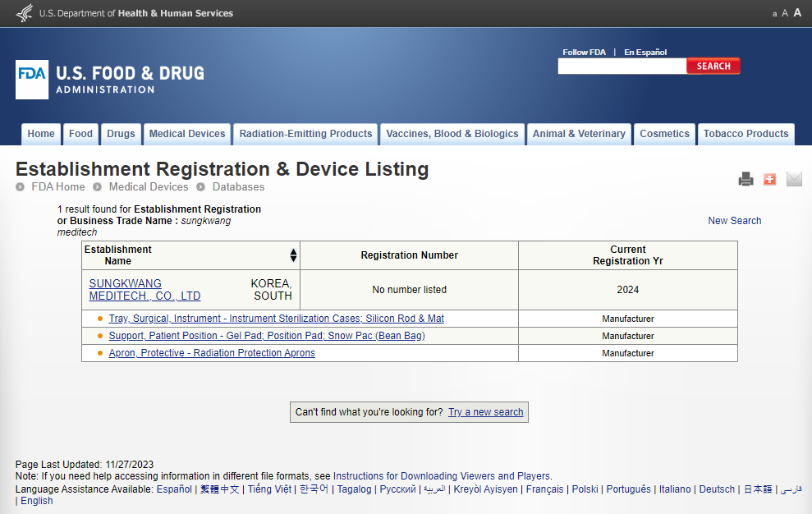Viewport: 812px width, 514px height.
Task: Choose Tiếng Việt language link
Action: coord(269,489)
